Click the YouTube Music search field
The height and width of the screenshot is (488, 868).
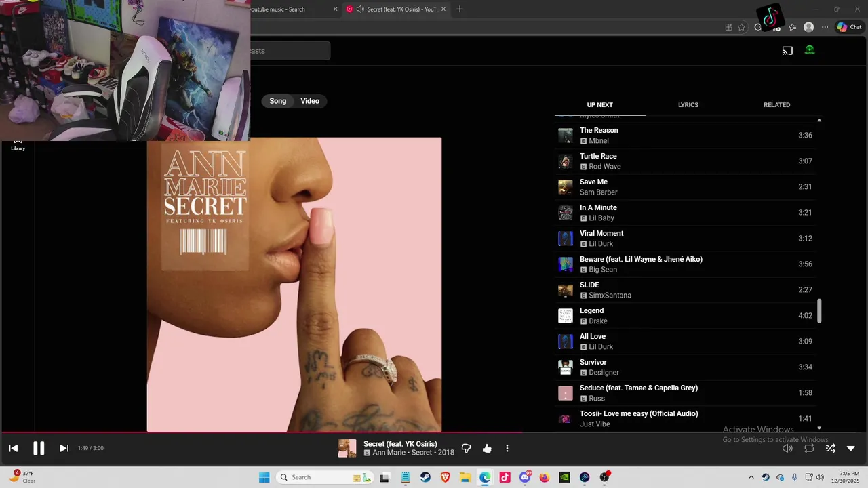[290, 51]
